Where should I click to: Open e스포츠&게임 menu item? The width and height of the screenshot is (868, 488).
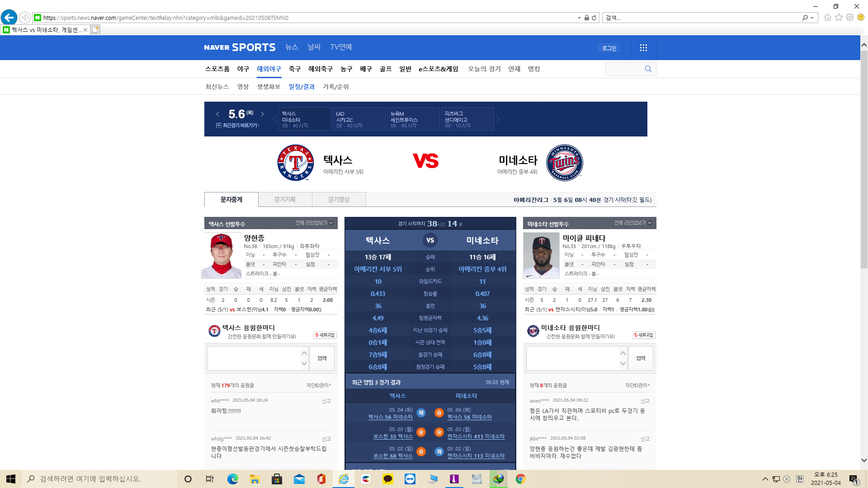coord(439,69)
